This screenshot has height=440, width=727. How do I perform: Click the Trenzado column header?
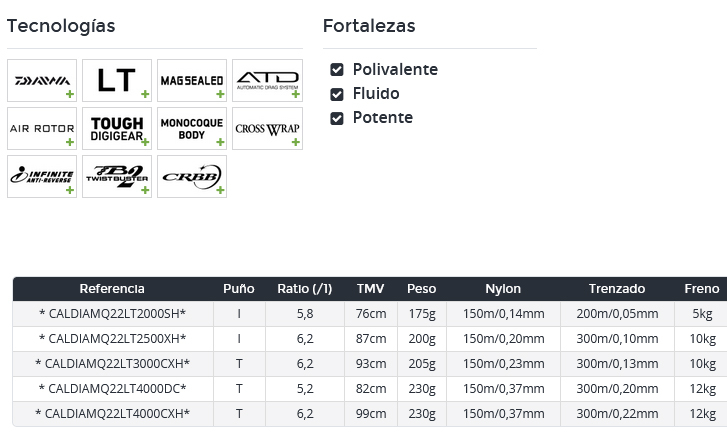coord(617,289)
